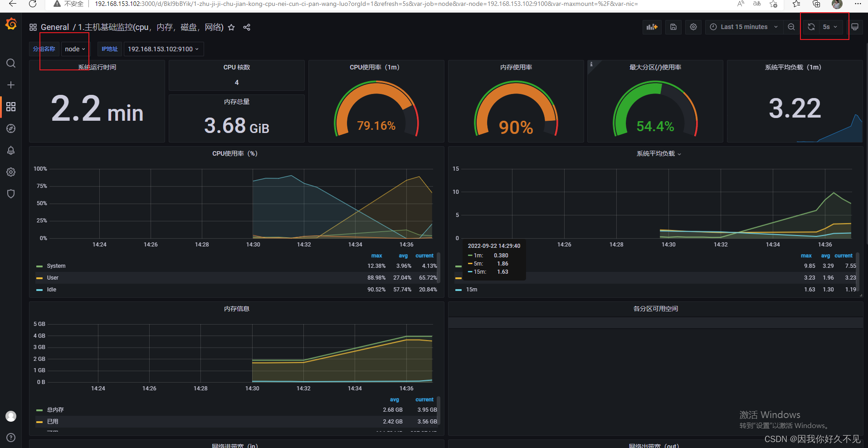The width and height of the screenshot is (868, 448).
Task: Go to the General folder breadcrumb
Action: [x=55, y=27]
